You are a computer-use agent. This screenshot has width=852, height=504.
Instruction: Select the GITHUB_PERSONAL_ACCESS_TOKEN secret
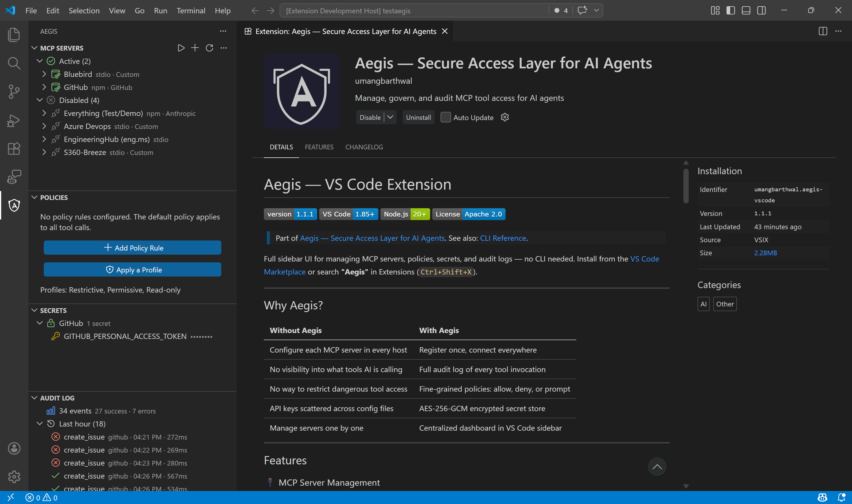[133, 336]
